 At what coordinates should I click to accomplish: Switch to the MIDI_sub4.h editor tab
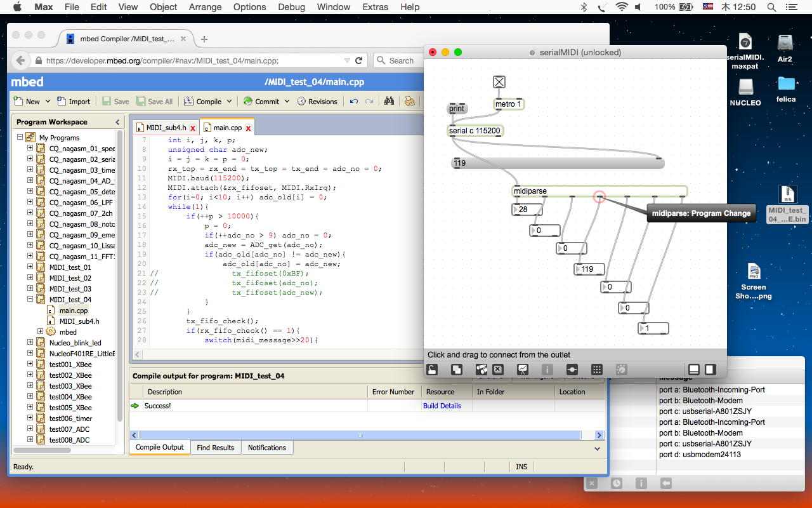pyautogui.click(x=166, y=128)
